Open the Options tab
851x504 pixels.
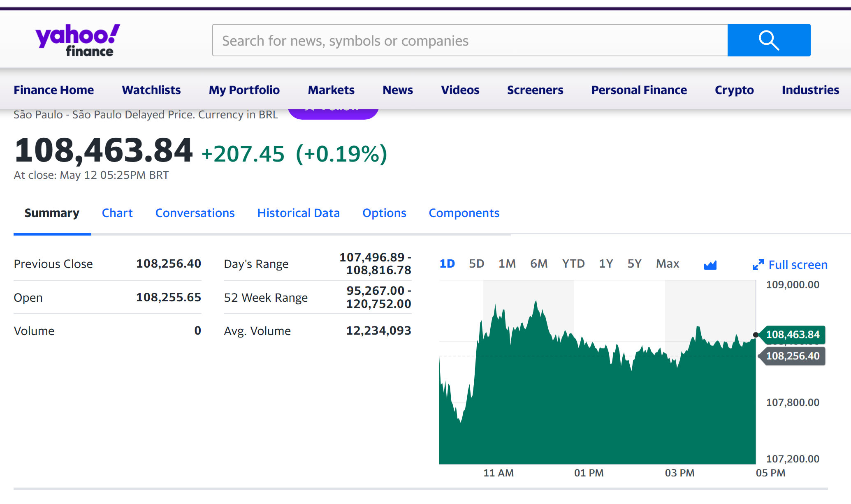pos(384,213)
